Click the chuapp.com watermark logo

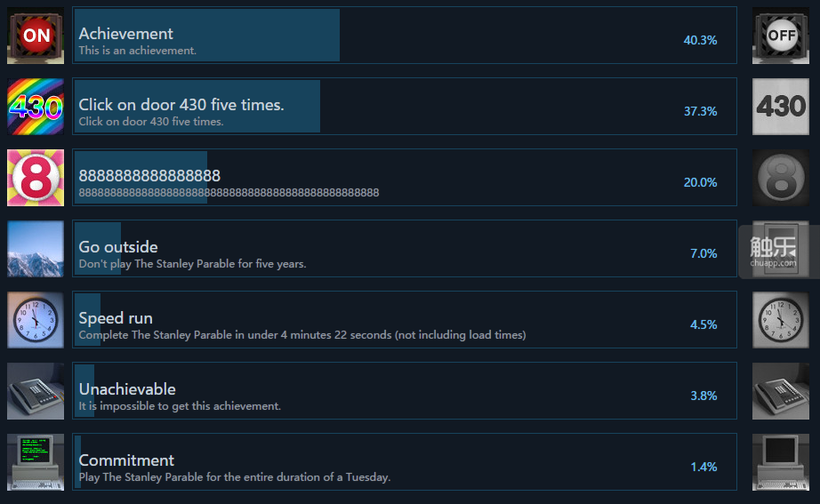773,252
